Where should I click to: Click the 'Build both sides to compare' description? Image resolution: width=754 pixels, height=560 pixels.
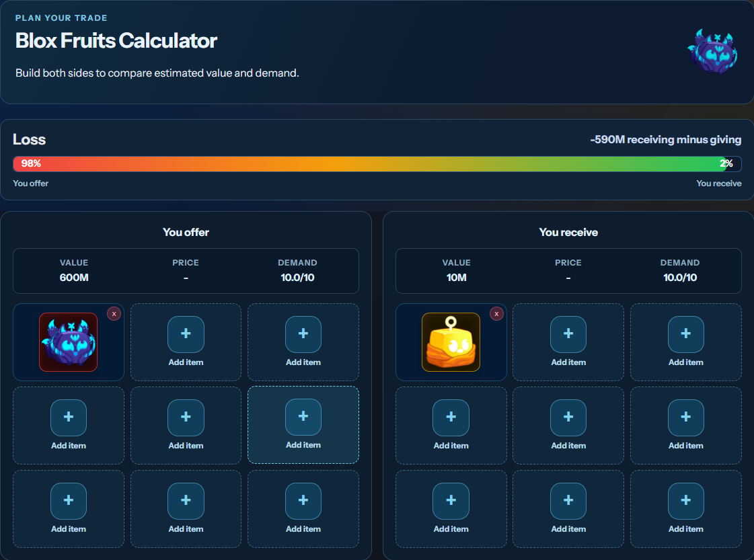(x=157, y=73)
